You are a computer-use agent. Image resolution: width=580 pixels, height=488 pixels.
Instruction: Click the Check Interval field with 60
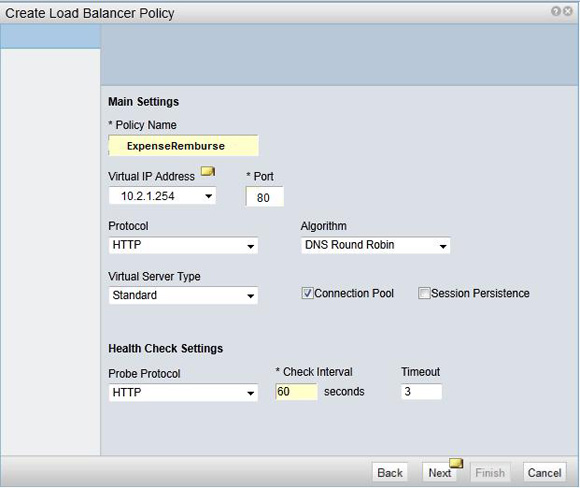pyautogui.click(x=296, y=391)
